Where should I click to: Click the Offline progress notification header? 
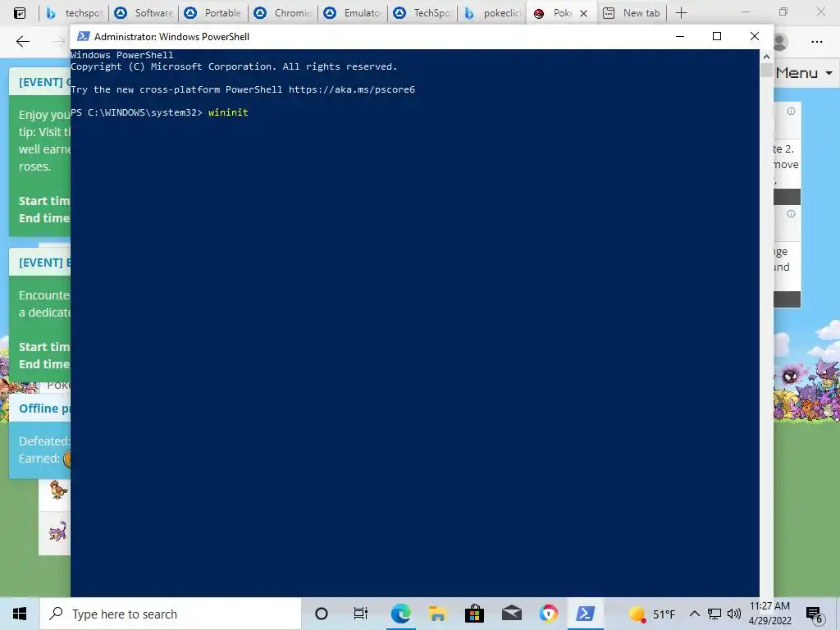pyautogui.click(x=39, y=409)
